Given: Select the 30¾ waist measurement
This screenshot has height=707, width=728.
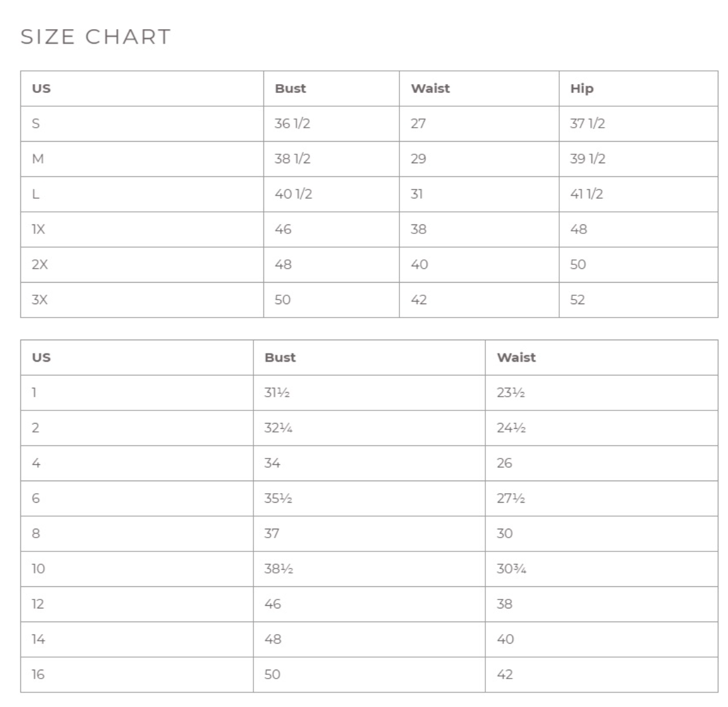Looking at the screenshot, I should pos(511,569).
